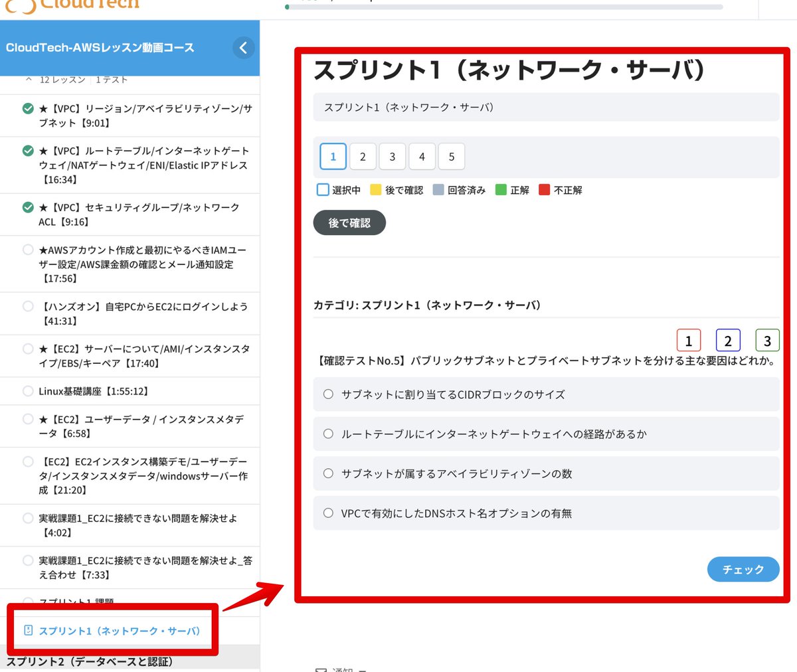797x672 pixels.
Task: Click the カテゴリ: スプリント1 heading text
Action: click(x=428, y=305)
